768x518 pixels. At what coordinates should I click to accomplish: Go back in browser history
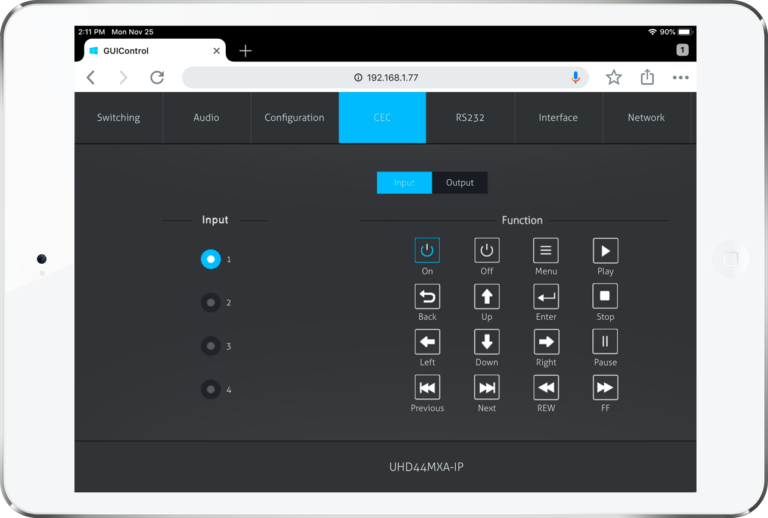click(x=91, y=77)
